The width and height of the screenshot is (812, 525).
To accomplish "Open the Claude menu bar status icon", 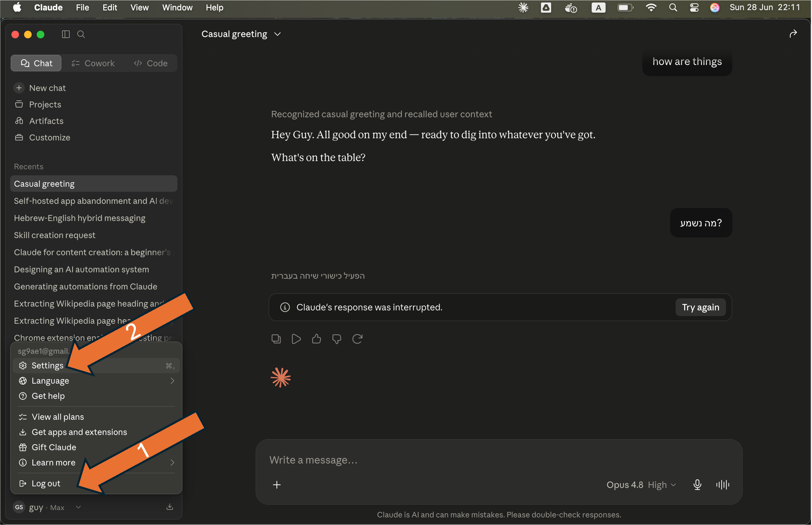I will [x=523, y=8].
